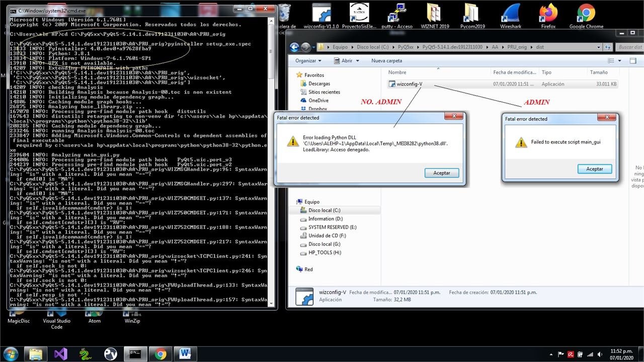This screenshot has height=362, width=644.
Task: Select wizconfig-V file in dist folder
Action: [410, 84]
